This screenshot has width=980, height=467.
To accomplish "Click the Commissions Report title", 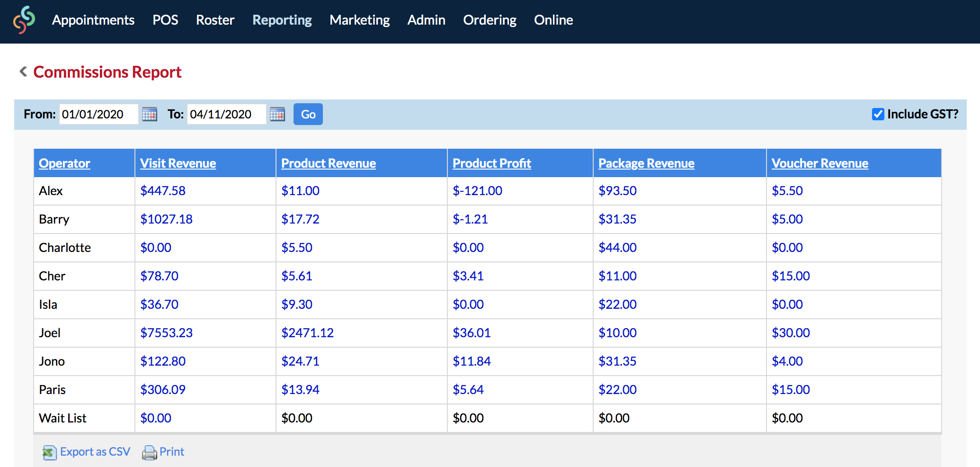I will pyautogui.click(x=107, y=72).
